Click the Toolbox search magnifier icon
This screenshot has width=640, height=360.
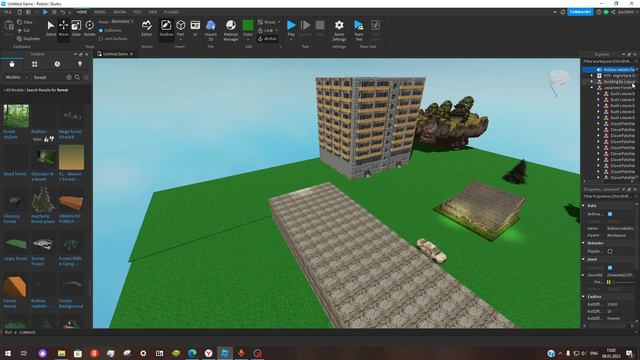click(77, 77)
